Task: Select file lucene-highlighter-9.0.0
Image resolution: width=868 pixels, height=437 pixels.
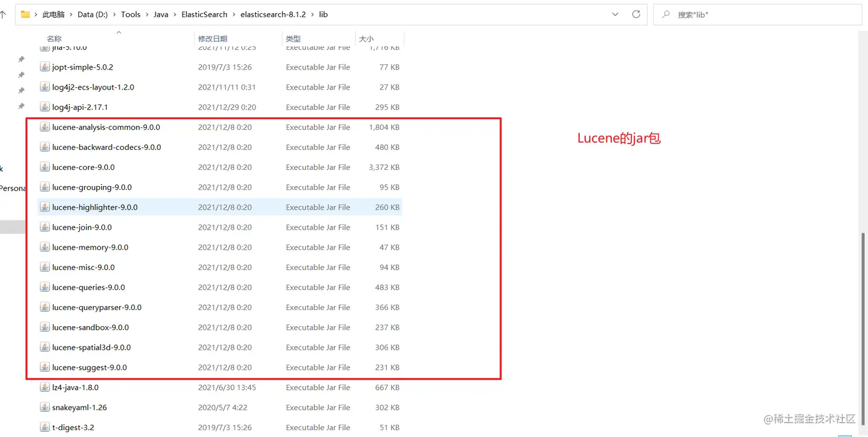Action: (95, 207)
